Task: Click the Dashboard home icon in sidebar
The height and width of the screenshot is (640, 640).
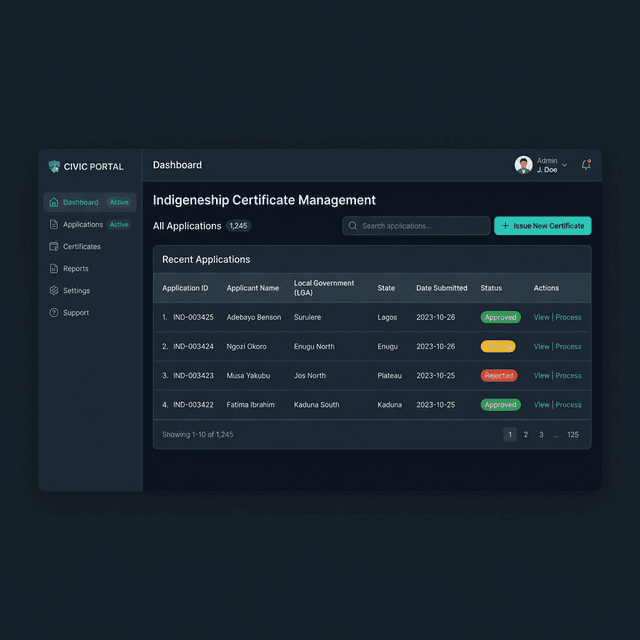Action: coord(54,202)
